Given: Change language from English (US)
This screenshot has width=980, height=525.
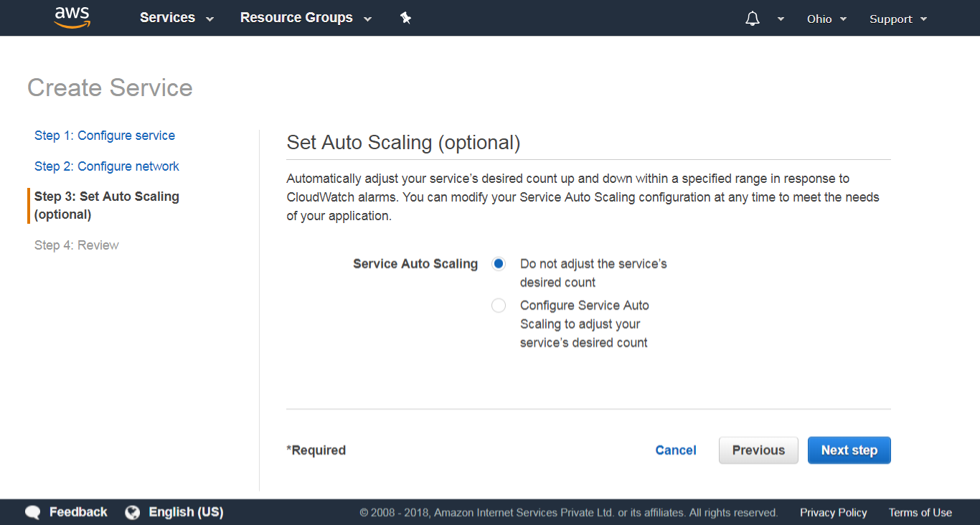Looking at the screenshot, I should (x=186, y=512).
